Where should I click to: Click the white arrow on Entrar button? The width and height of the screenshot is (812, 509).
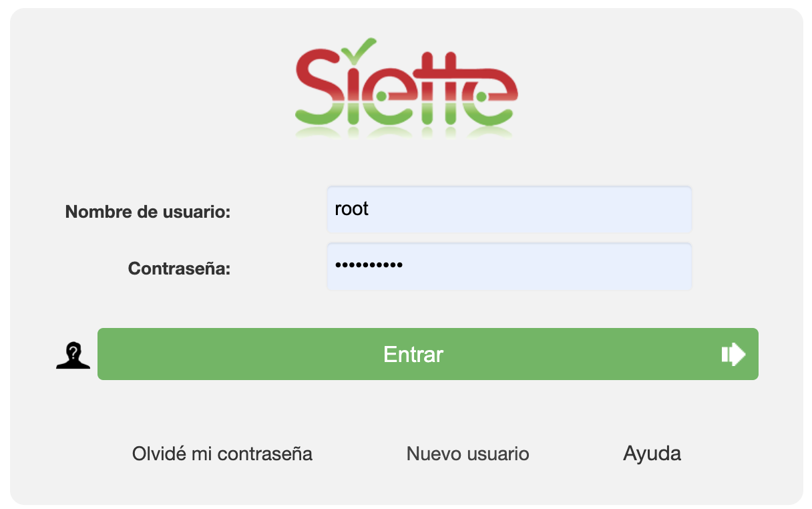click(733, 354)
